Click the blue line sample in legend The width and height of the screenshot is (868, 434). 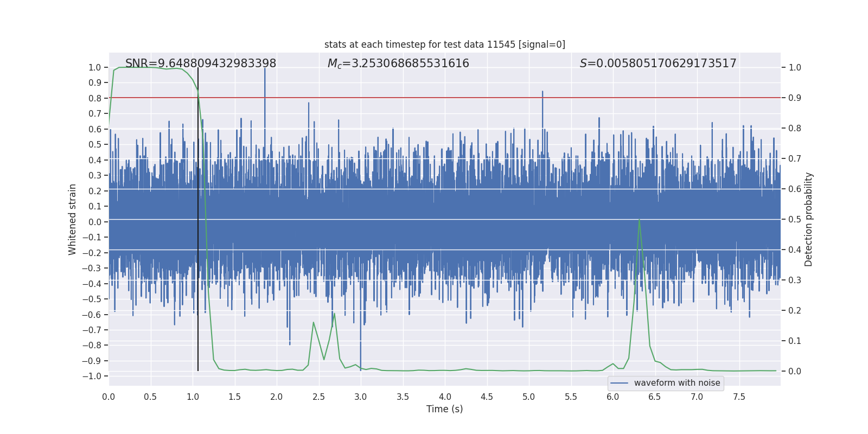[x=619, y=383]
